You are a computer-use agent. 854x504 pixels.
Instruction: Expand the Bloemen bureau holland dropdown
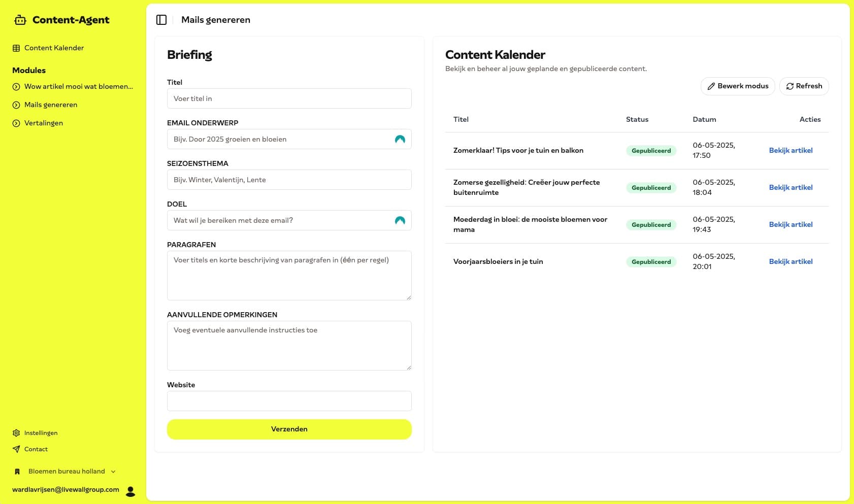point(113,472)
